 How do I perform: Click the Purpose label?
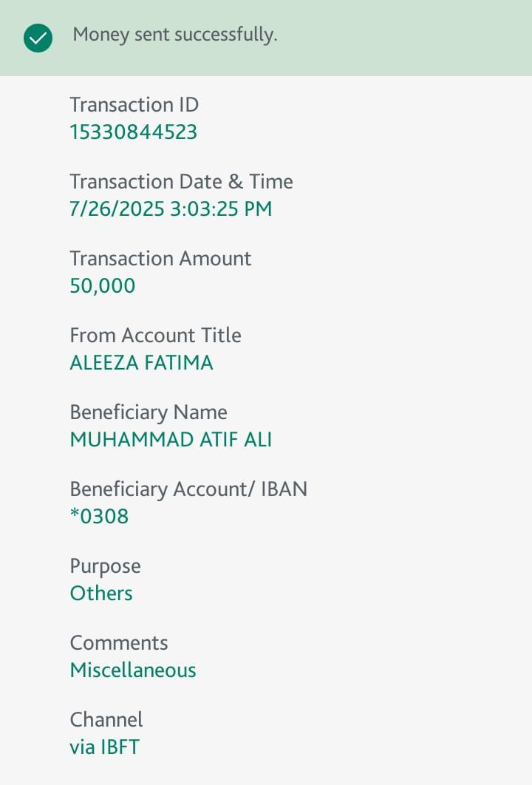tap(105, 566)
